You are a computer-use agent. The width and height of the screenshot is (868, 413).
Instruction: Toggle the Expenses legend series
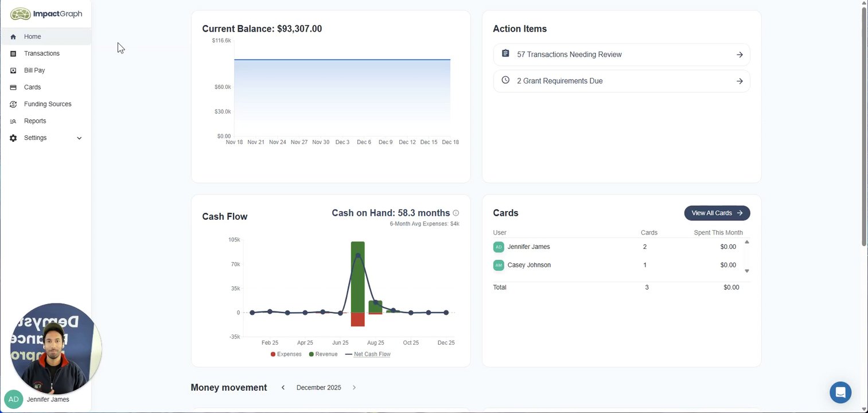pos(286,354)
